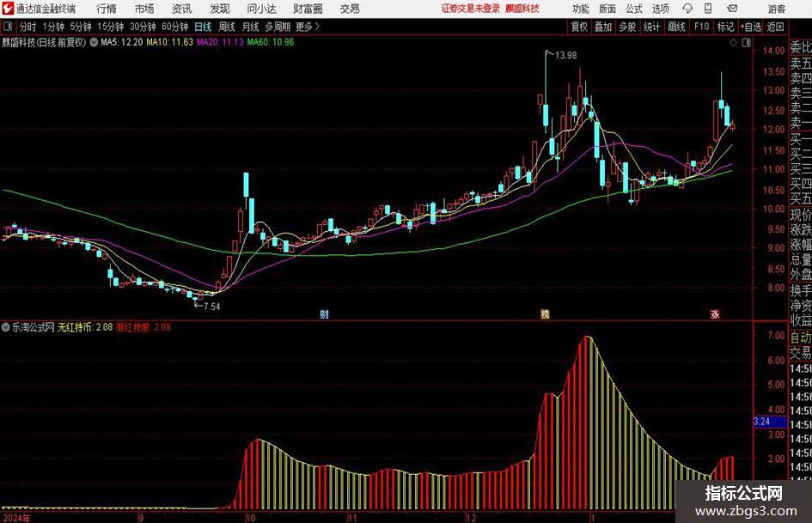Click the 多股 multi-stock button
The width and height of the screenshot is (812, 523).
[x=627, y=27]
